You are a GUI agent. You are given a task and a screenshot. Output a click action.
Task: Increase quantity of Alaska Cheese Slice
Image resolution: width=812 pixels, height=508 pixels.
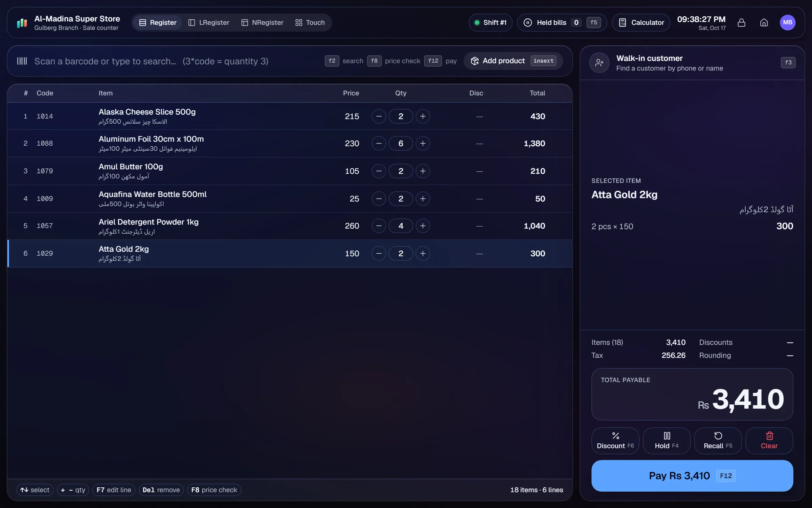423,117
